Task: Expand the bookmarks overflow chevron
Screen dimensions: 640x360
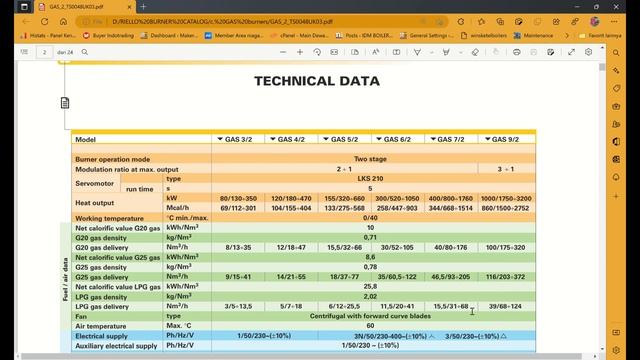Action: click(x=567, y=36)
